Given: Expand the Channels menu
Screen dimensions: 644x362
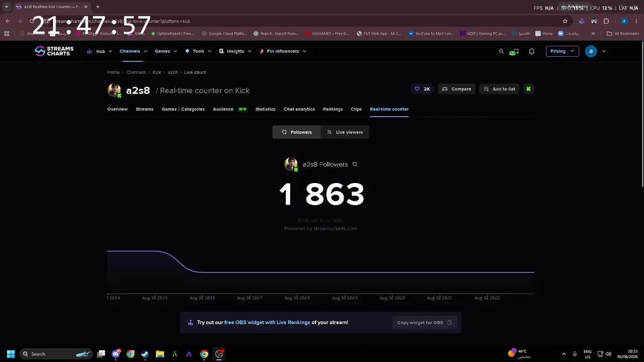Looking at the screenshot, I should [x=133, y=51].
